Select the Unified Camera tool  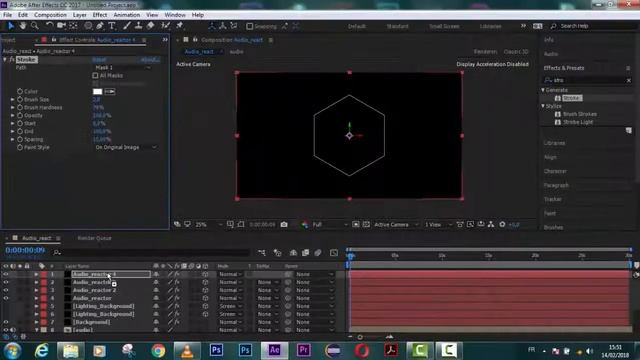pos(61,26)
